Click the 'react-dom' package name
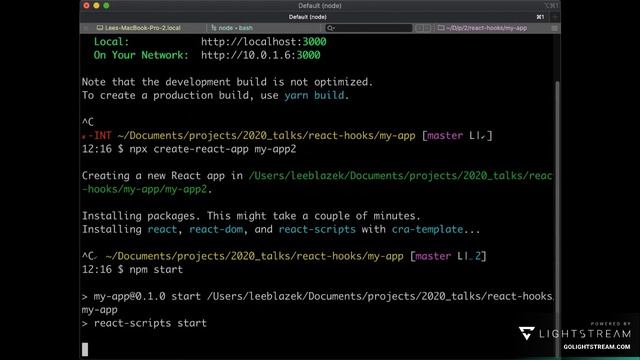Viewport: 640px width, 360px height. pos(216,229)
